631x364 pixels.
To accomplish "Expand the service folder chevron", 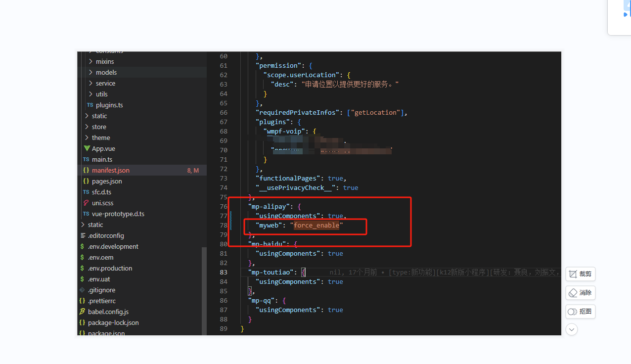I will click(x=90, y=83).
